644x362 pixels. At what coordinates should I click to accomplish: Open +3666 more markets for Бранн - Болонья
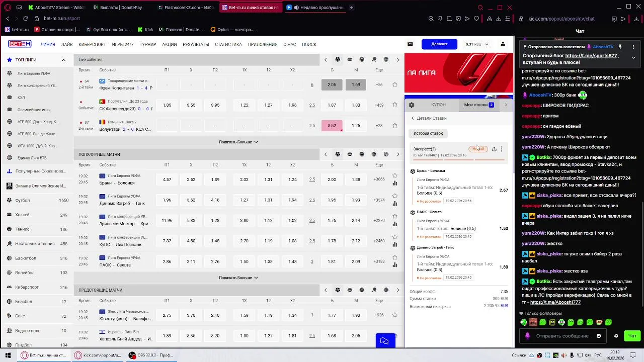[379, 179]
